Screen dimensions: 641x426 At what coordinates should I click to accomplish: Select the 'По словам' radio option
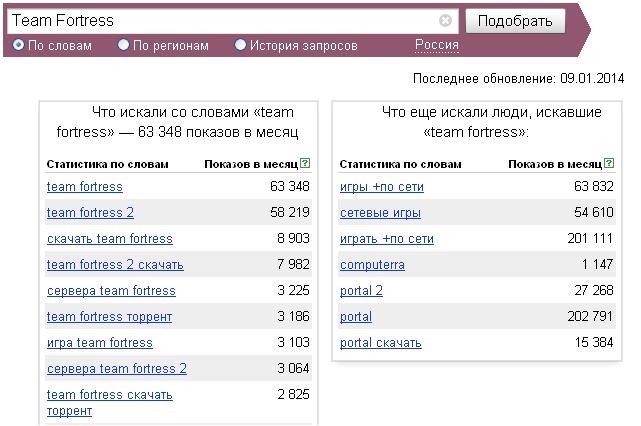point(18,45)
